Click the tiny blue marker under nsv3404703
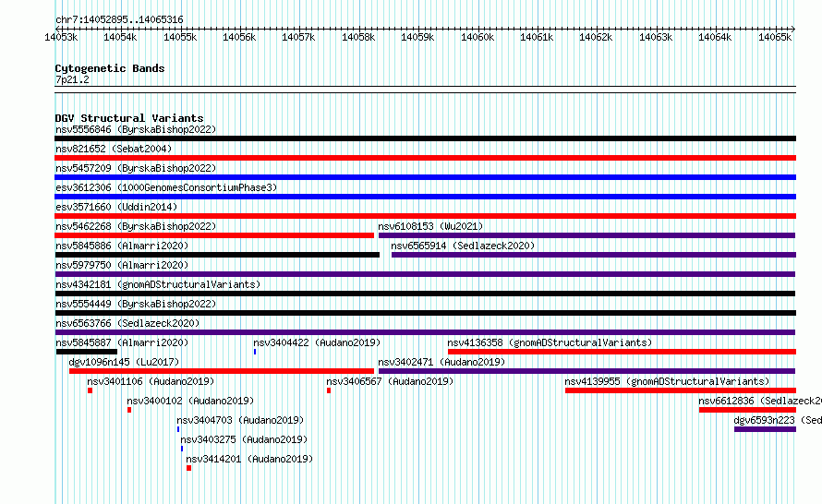Image resolution: width=822 pixels, height=504 pixels. [178, 429]
